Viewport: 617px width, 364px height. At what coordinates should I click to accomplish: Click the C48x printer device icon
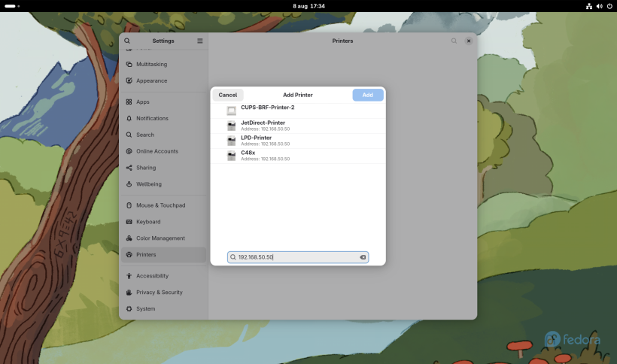pyautogui.click(x=232, y=156)
